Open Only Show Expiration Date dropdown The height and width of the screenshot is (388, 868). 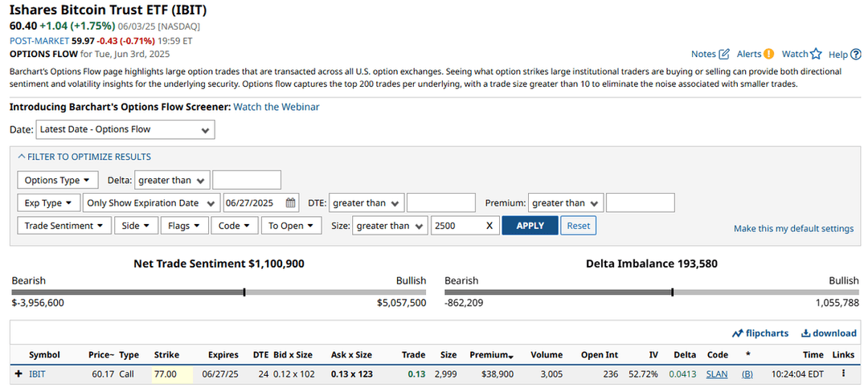(151, 202)
